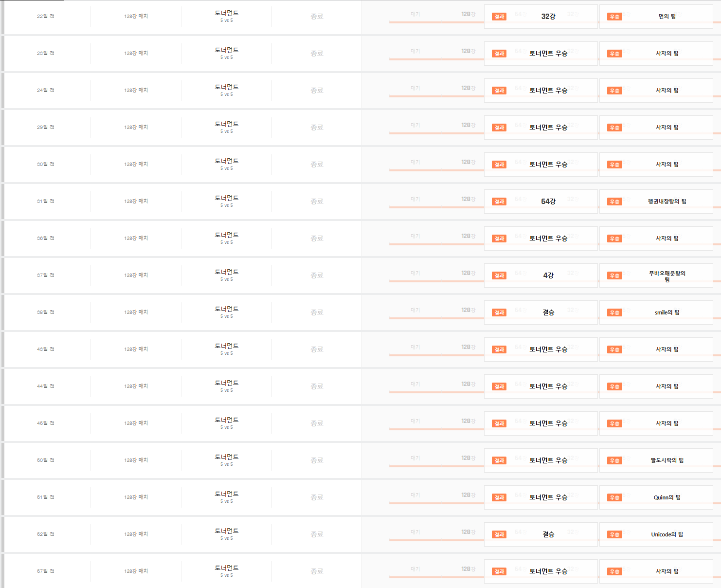This screenshot has width=721, height=588.
Task: Open the 결승 result in Unicode의 팀 row
Action: tap(548, 534)
